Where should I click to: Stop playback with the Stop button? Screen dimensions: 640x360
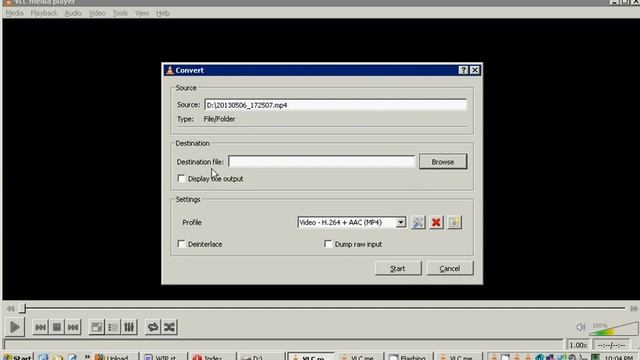(x=57, y=327)
